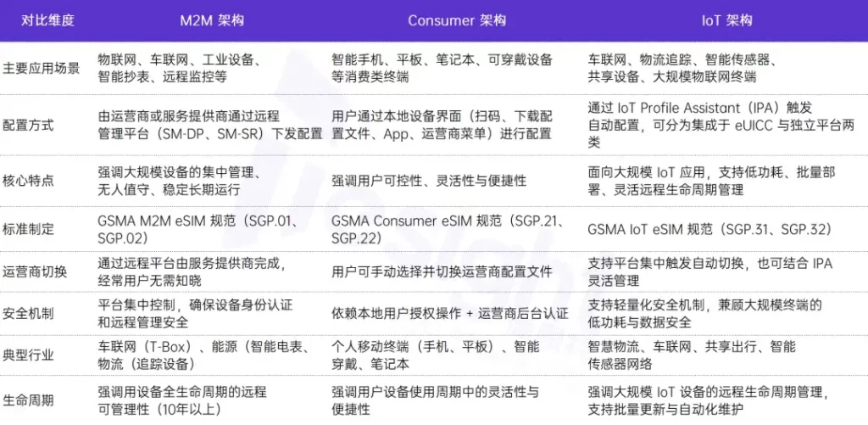Viewport: 868px width, 425px height.
Task: Select the 配置方式 row label
Action: (x=28, y=126)
